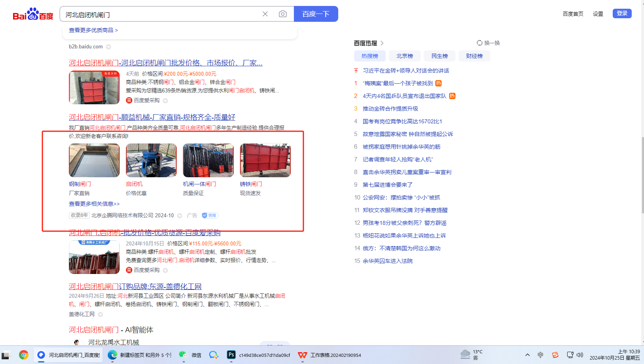Viewport: 644px width, 364px height.
Task: Open result 顺益机械-厂家直销-规格齐全
Action: click(152, 117)
